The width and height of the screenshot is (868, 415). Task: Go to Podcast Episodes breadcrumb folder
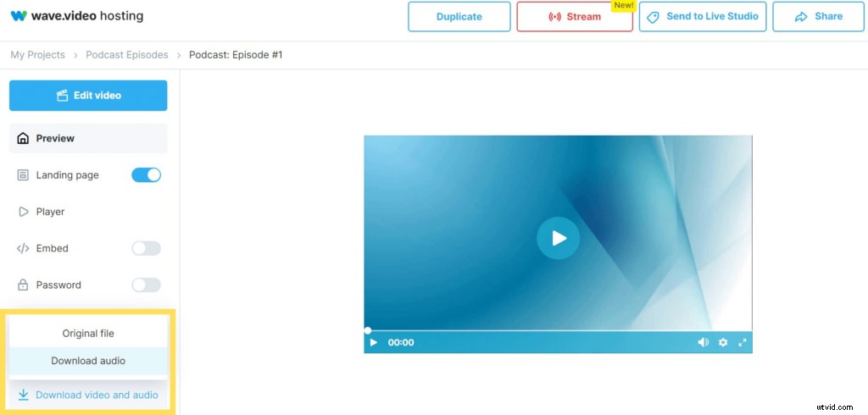click(x=127, y=55)
